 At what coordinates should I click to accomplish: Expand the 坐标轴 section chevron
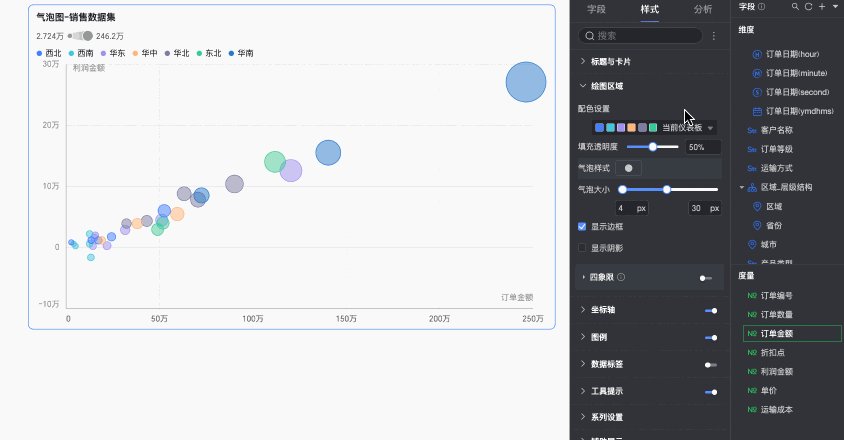point(583,310)
